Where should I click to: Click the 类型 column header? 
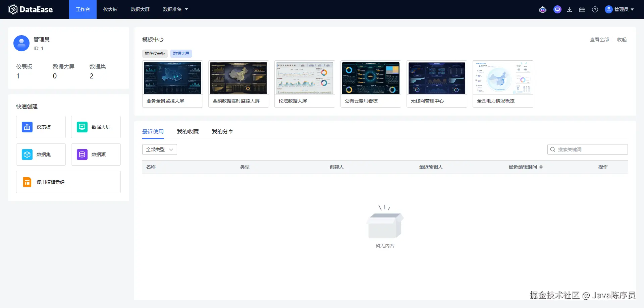245,167
